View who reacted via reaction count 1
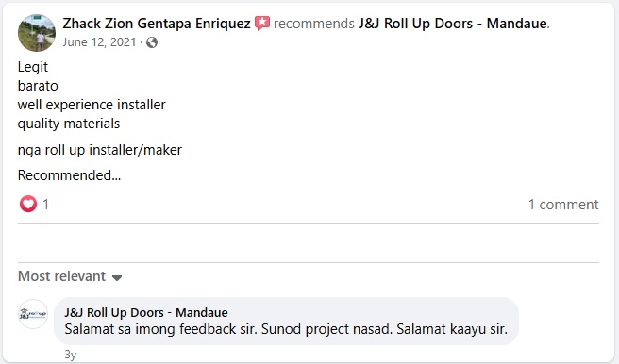This screenshot has height=364, width=619. [46, 205]
